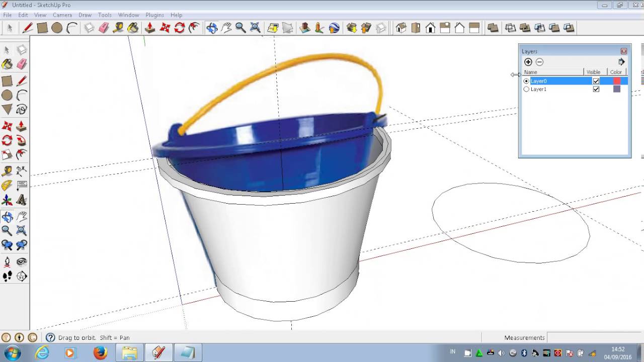Open the Tools menu
This screenshot has height=362, width=644.
(x=105, y=15)
